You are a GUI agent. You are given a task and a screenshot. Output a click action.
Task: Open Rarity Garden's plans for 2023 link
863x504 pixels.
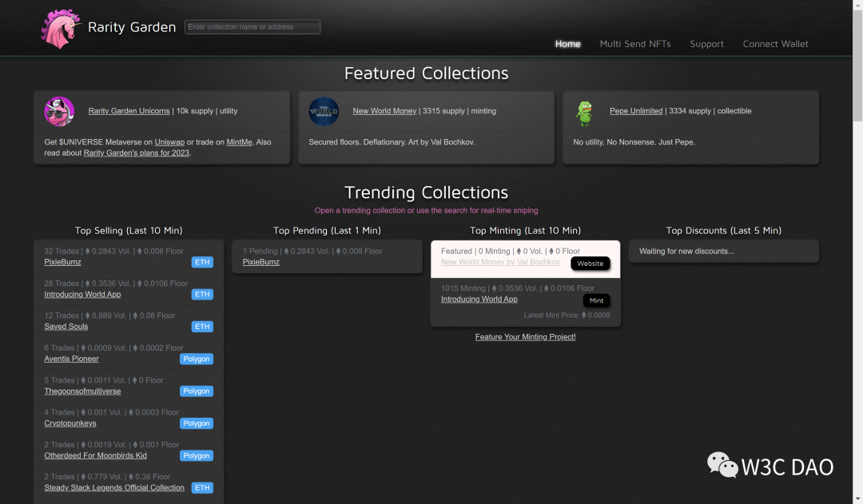point(137,153)
